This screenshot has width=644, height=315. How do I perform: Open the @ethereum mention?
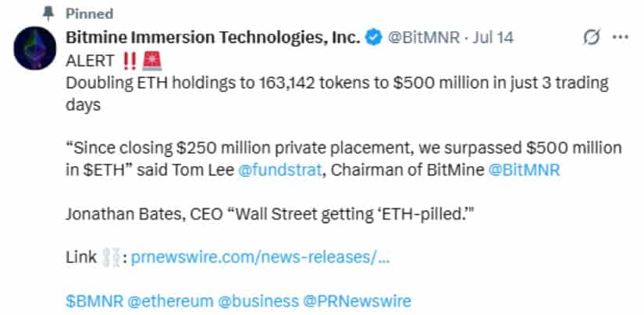point(170,301)
